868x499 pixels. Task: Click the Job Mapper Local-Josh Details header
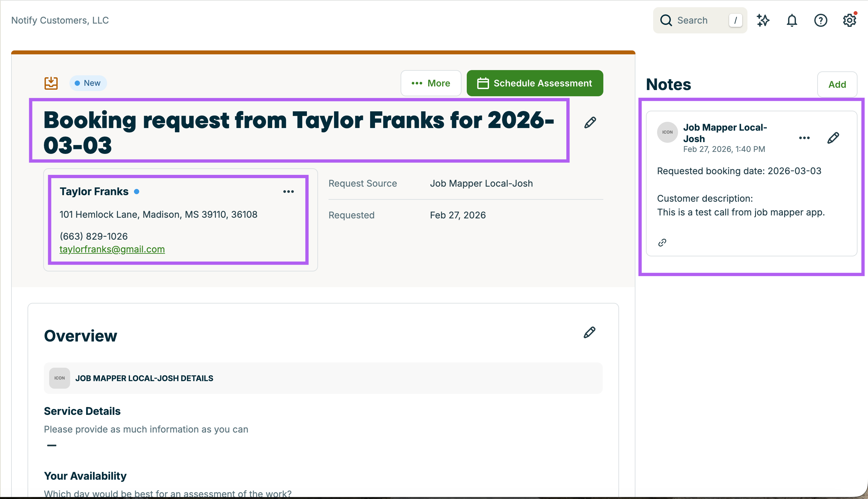pos(144,379)
